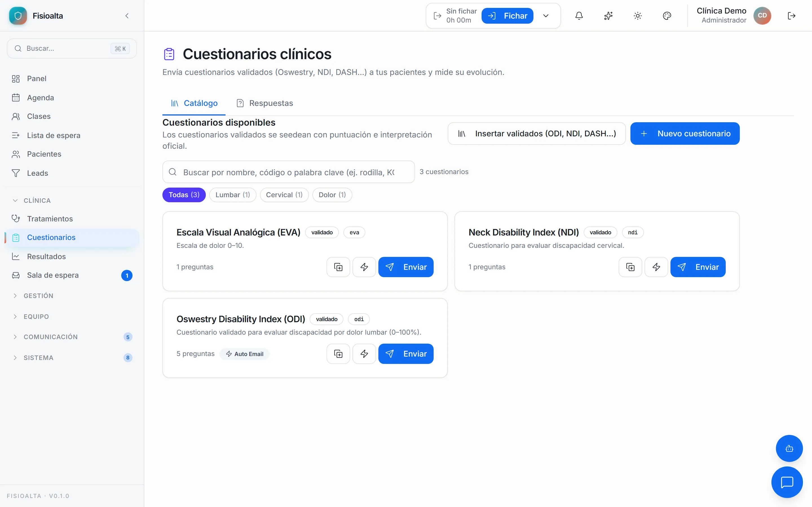Toggle the light/dark theme sun icon
Image resolution: width=812 pixels, height=507 pixels.
[x=637, y=16]
